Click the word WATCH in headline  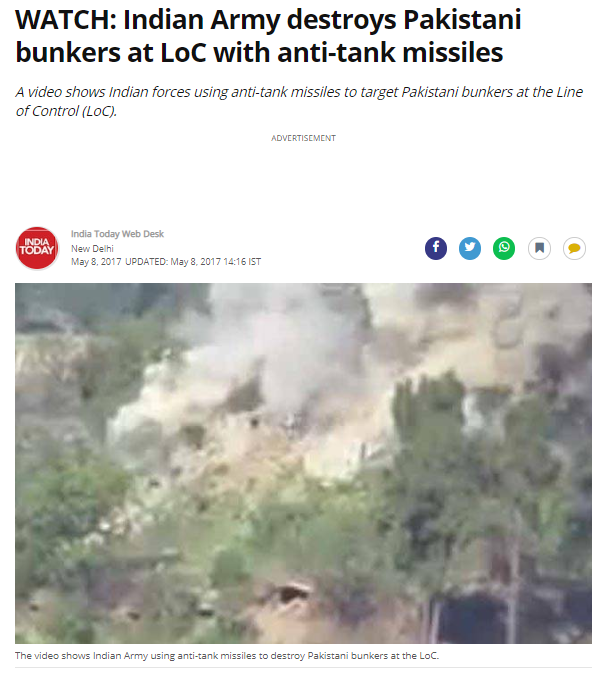point(65,20)
